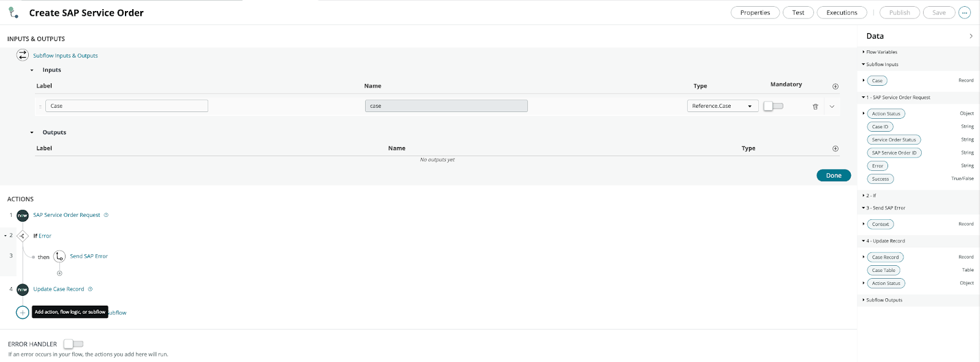Add a new input with plus icon
Screen dimensions: 980x362
point(835,86)
